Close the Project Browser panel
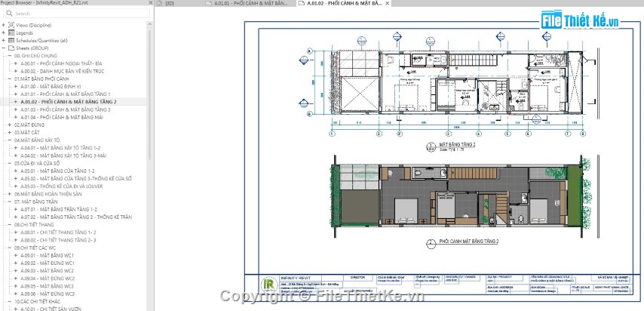 click(150, 2)
